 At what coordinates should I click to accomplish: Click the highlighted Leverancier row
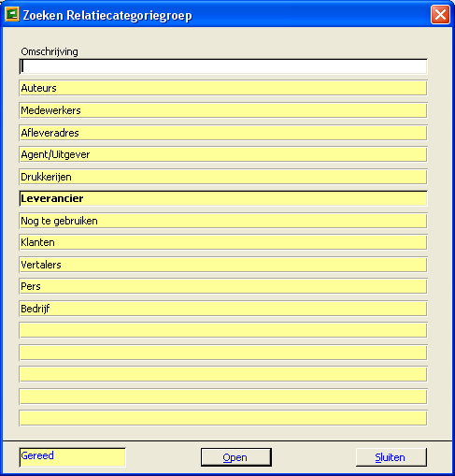click(x=223, y=198)
